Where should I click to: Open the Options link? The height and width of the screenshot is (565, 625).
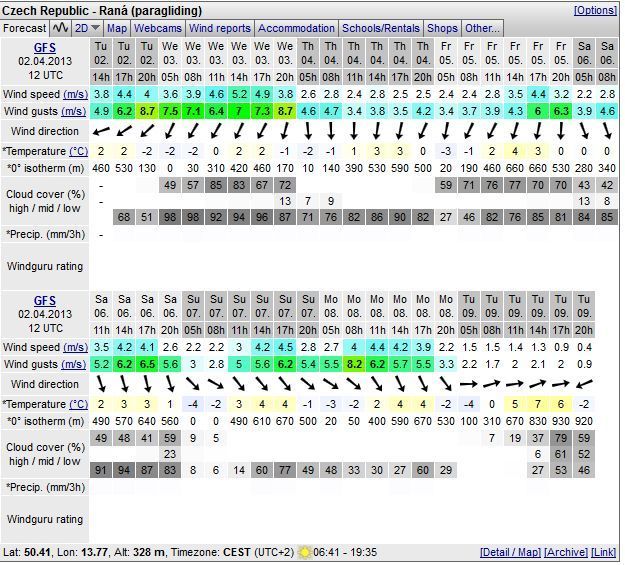click(595, 10)
